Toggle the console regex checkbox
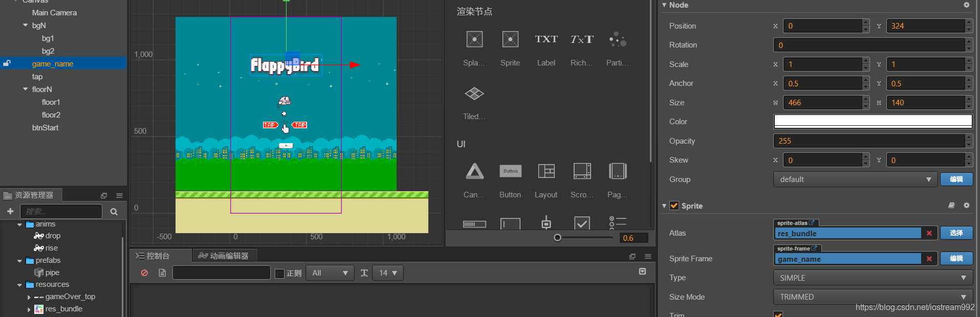980x317 pixels. (279, 274)
